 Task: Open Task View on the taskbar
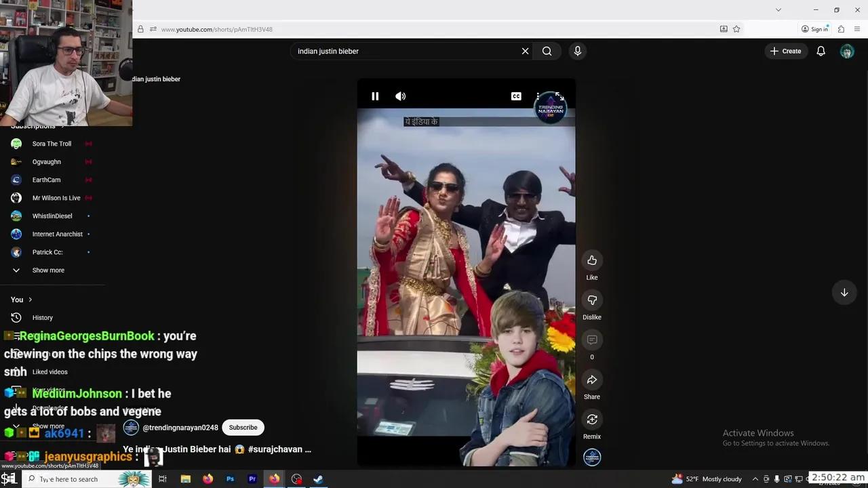point(163,479)
